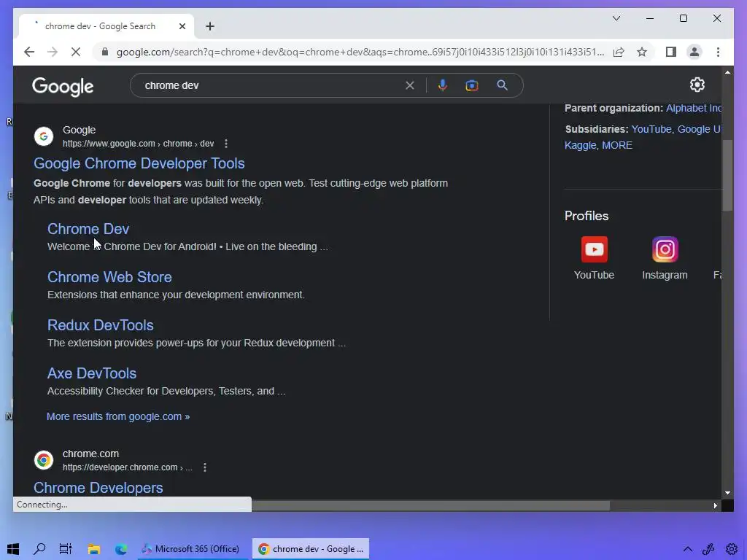Open YouTube profile
Viewport: 747px width, 560px height.
coord(594,258)
